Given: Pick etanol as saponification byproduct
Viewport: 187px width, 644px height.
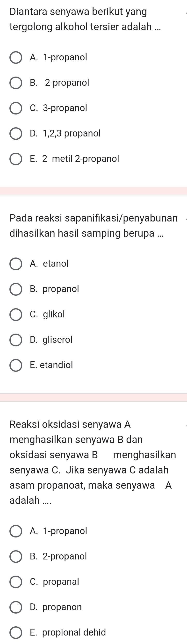Looking at the screenshot, I should click(16, 264).
